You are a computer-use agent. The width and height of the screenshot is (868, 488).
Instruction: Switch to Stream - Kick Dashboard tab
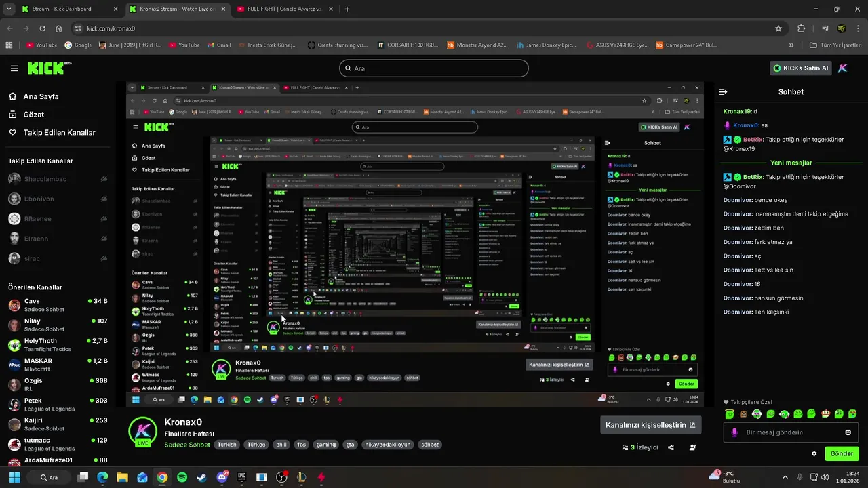click(x=69, y=9)
